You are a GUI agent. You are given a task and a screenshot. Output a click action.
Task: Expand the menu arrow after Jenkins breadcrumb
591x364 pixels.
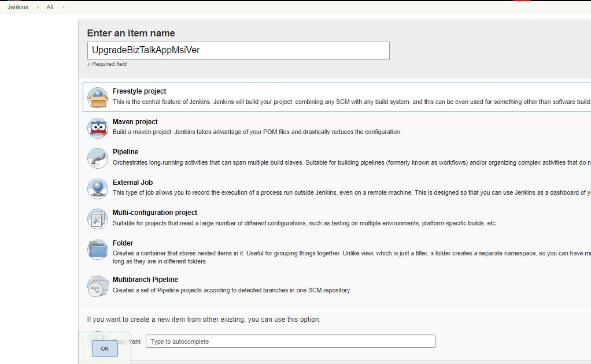pyautogui.click(x=38, y=7)
